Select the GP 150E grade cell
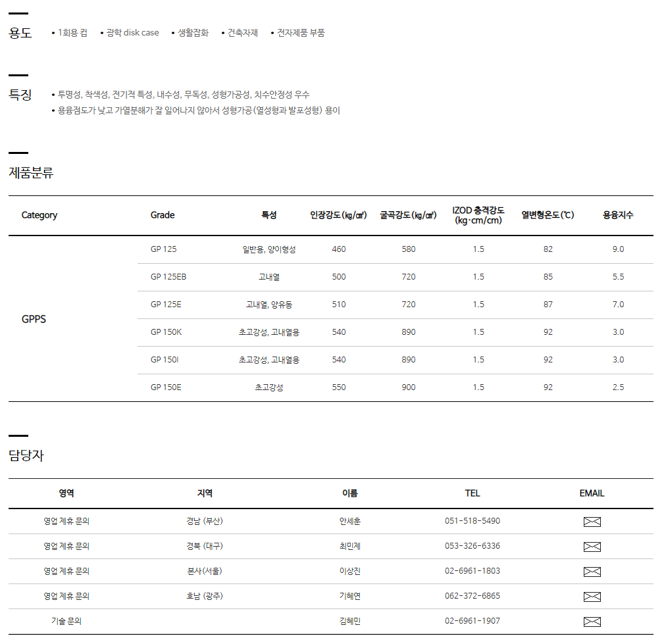Screen dimensions: 666x644 coord(166,387)
